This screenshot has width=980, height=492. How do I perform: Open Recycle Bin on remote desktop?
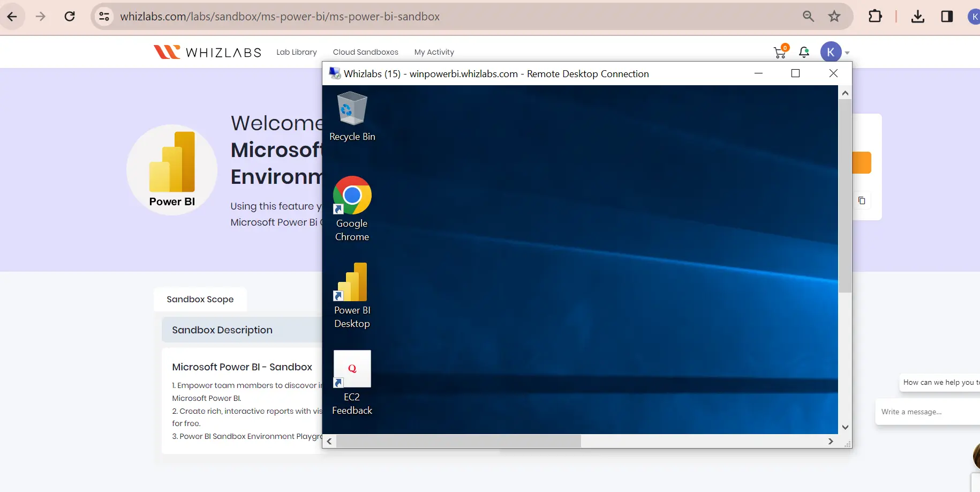(352, 116)
